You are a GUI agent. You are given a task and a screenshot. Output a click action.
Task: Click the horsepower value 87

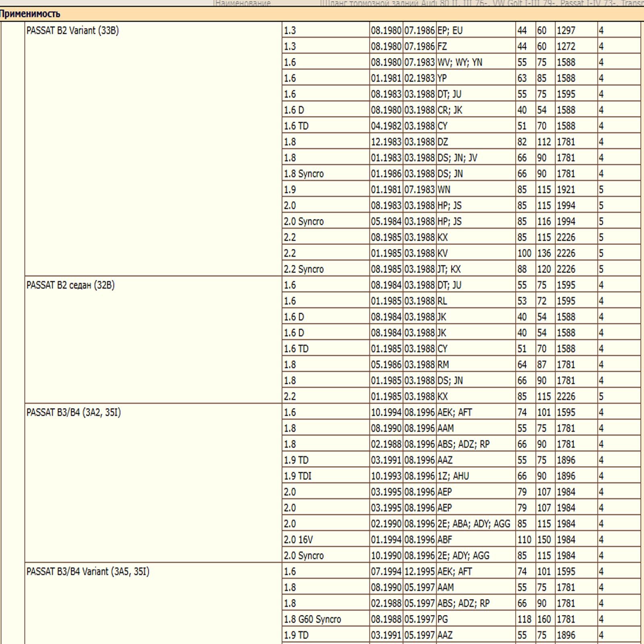[545, 365]
